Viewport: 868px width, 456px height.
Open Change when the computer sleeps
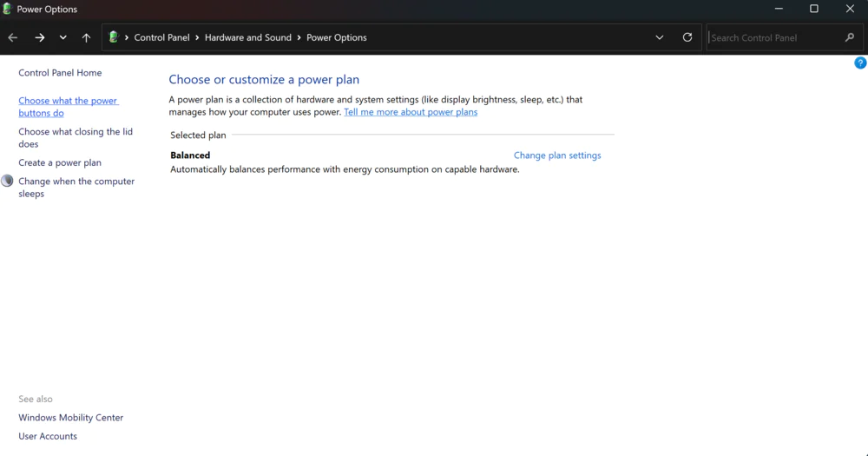coord(76,188)
